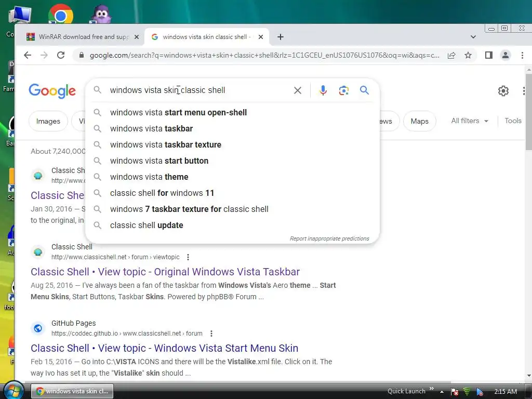Open a new tab

tap(280, 37)
